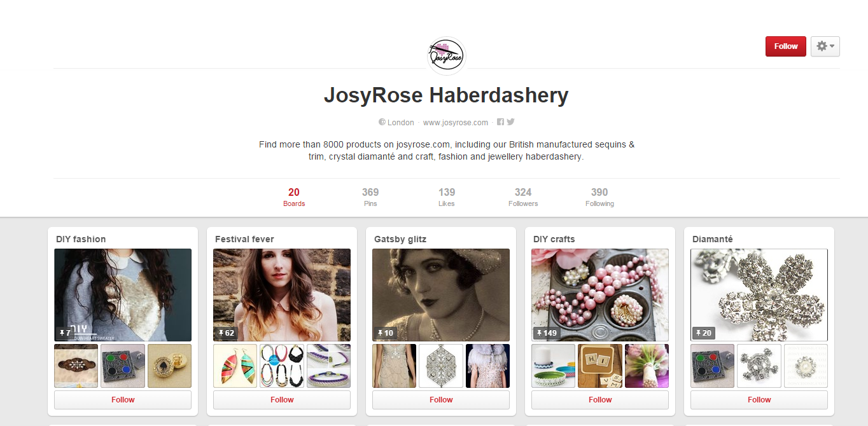Click the pin count badge on Festival fever
This screenshot has height=426, width=868.
tap(227, 333)
